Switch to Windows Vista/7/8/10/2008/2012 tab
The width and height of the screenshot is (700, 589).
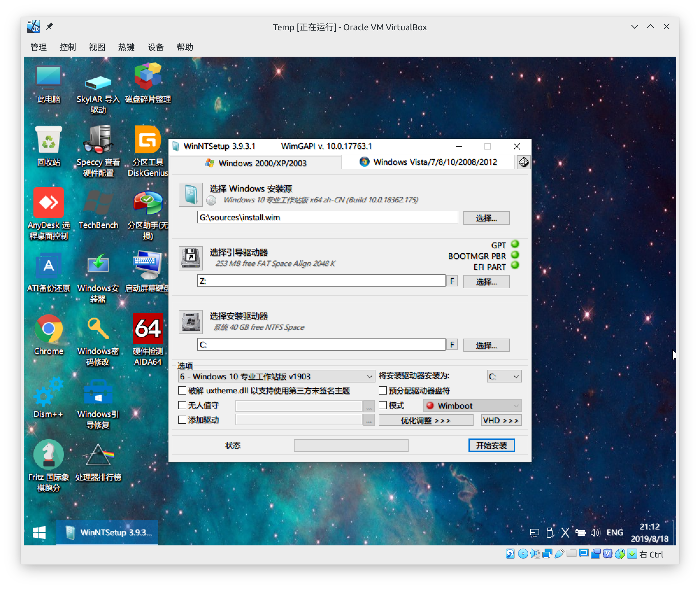[428, 162]
